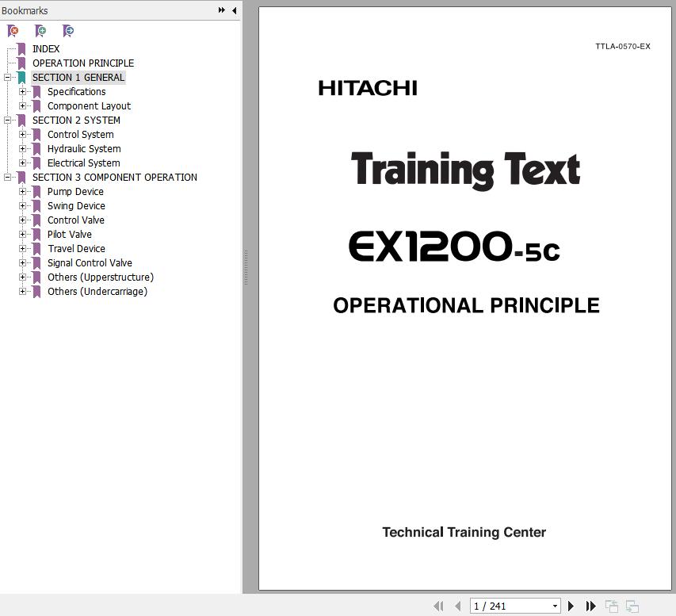Jump to the Control Valve bookmark

point(76,220)
